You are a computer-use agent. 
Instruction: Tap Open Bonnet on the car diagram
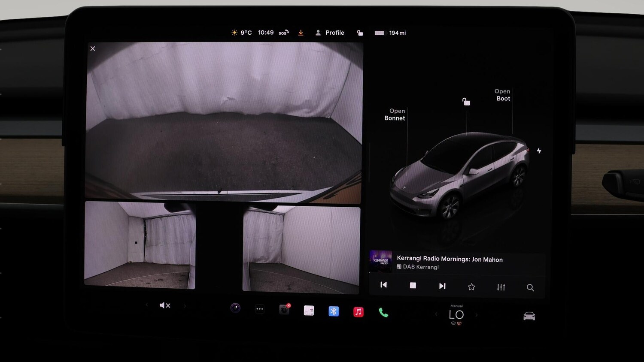pos(395,115)
